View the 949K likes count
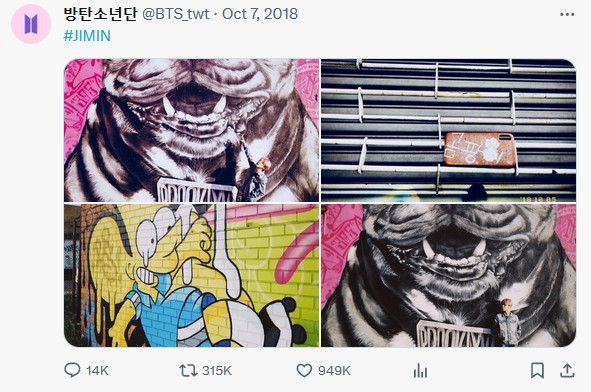Screen dimensions: 591x392 pyautogui.click(x=334, y=371)
